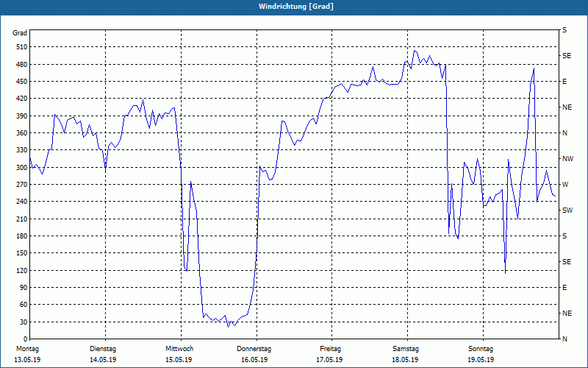The height and width of the screenshot is (368, 588).
Task: Select the 390 axis value
Action: click(x=22, y=116)
